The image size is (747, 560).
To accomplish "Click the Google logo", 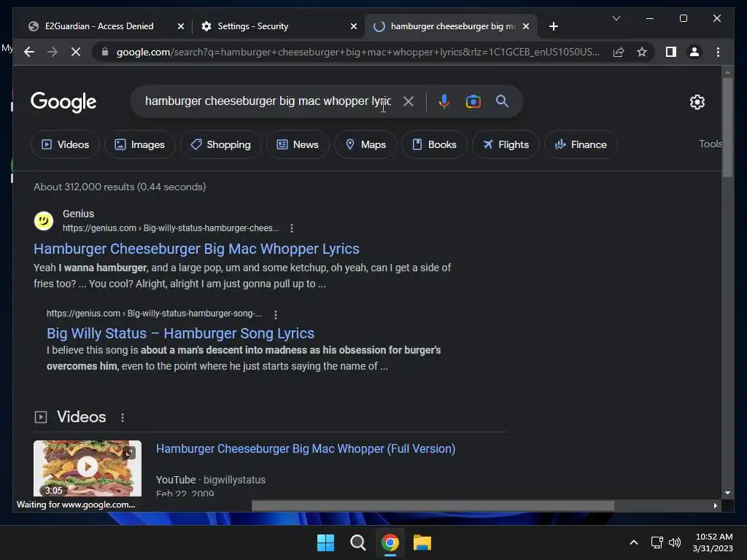I will [63, 102].
